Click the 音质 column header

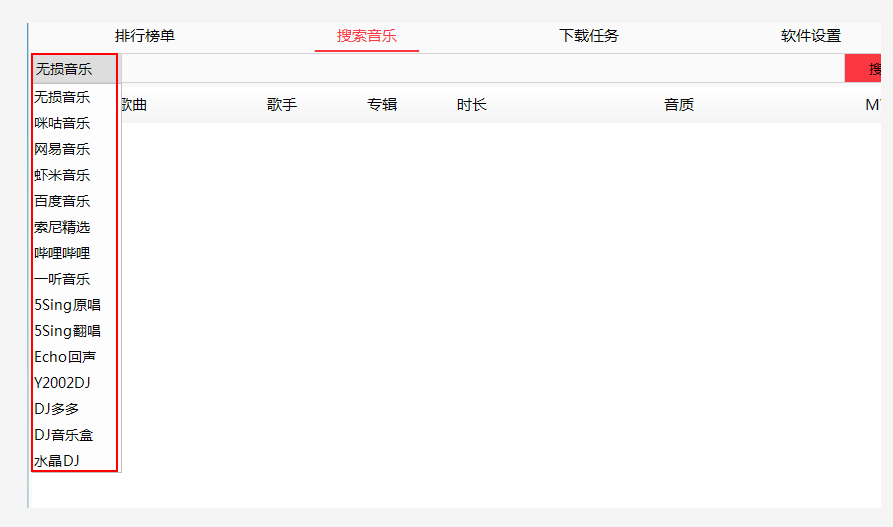tap(679, 105)
